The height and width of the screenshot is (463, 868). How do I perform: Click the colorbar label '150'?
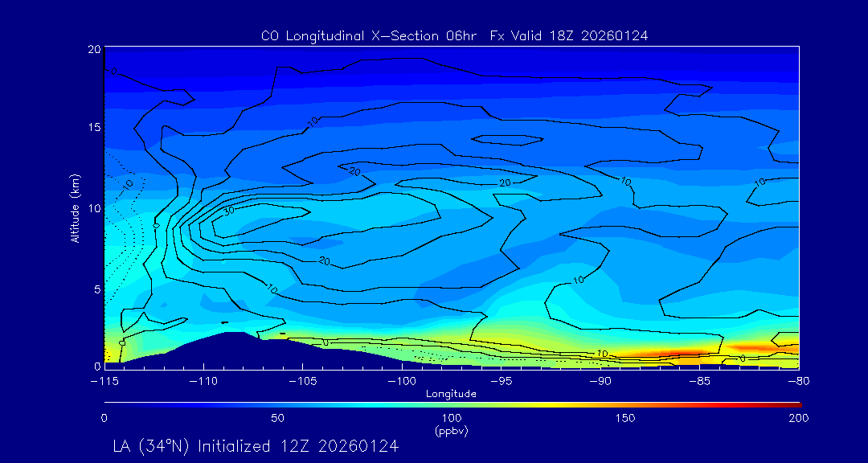(x=626, y=419)
